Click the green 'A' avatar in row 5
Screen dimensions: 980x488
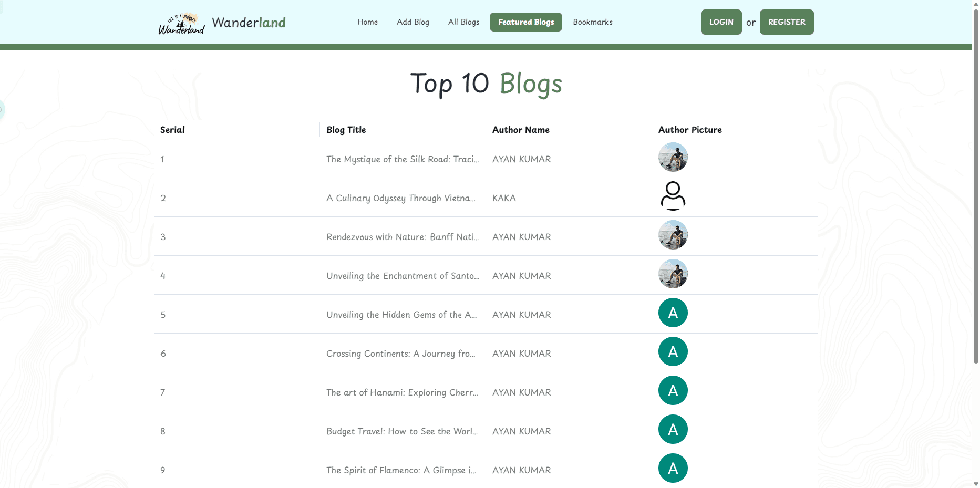[x=673, y=313]
